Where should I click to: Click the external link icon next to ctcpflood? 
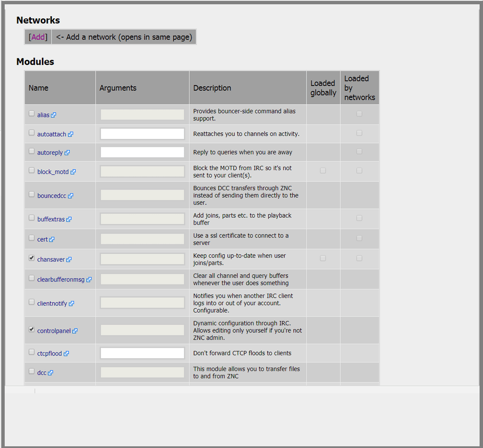66,353
